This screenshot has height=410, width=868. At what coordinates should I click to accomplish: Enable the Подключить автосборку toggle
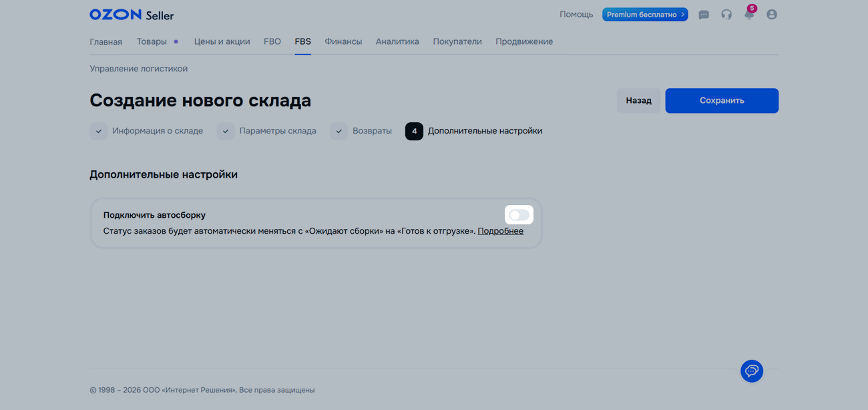pos(519,215)
